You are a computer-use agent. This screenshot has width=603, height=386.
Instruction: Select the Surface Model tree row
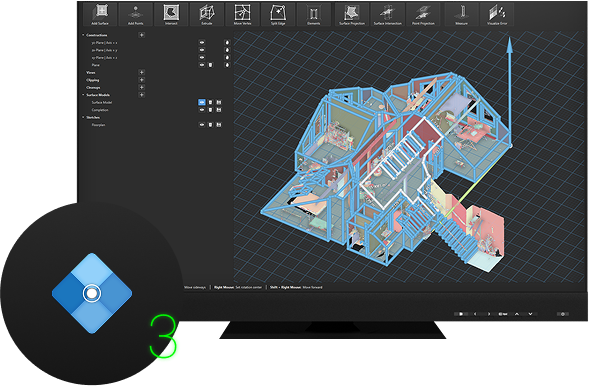pos(102,102)
